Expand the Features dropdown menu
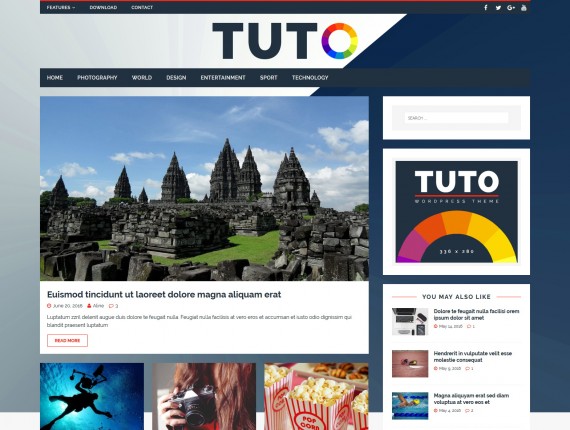This screenshot has width=570, height=430. 61,8
